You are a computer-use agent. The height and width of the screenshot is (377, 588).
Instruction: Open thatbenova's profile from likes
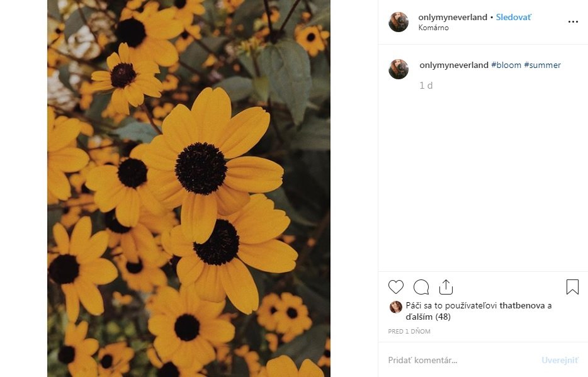click(x=523, y=306)
